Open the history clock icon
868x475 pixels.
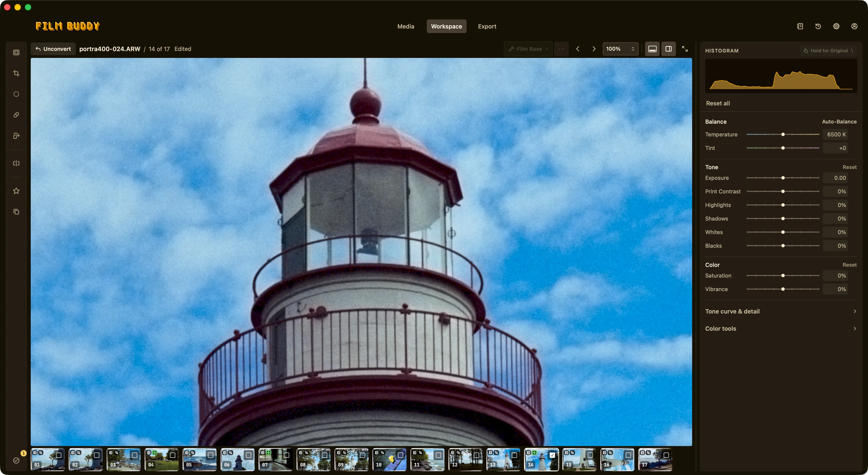(818, 26)
